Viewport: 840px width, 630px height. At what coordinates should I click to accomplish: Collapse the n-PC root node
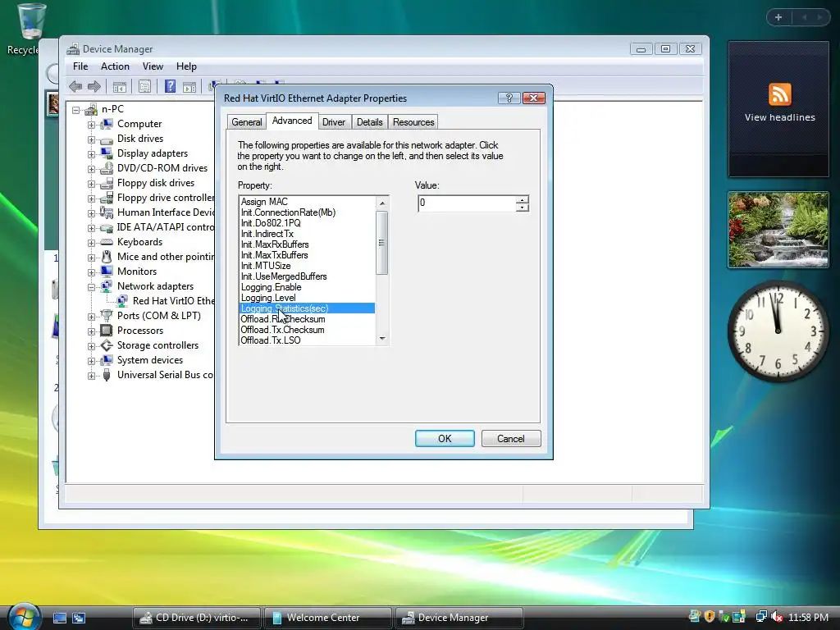76,110
